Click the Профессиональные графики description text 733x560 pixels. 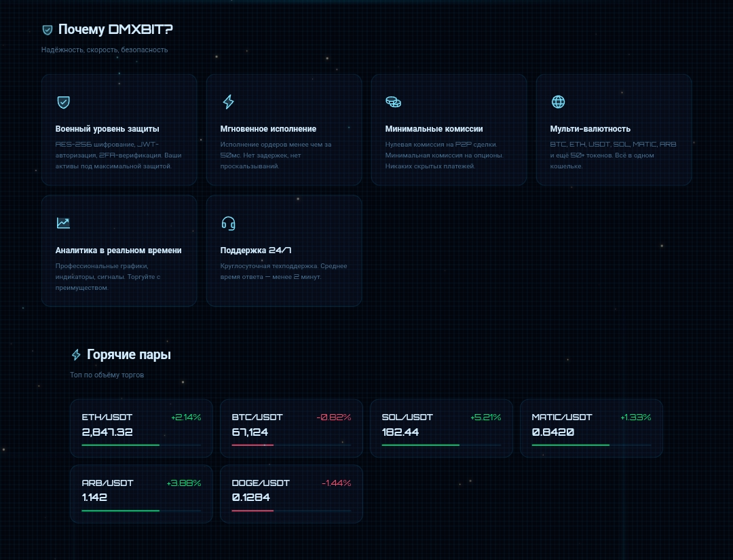(107, 277)
